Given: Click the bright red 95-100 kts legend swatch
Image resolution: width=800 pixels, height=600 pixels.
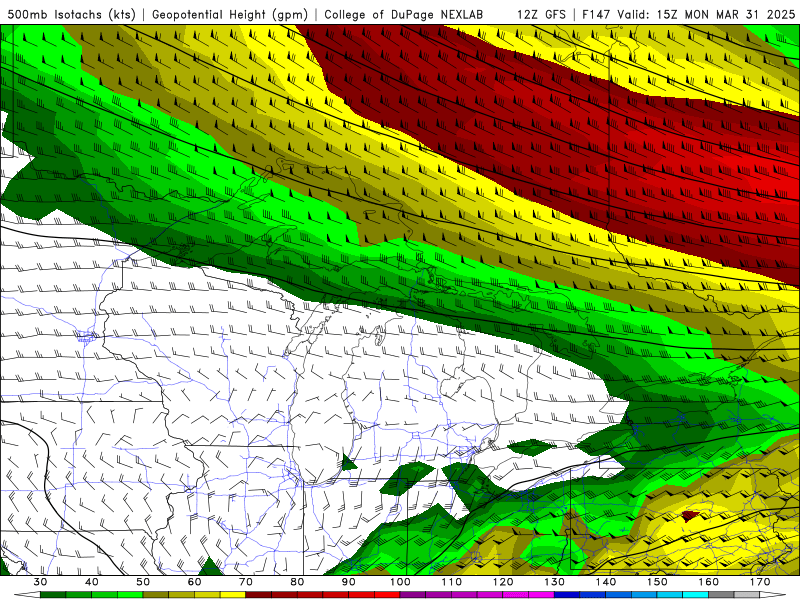Looking at the screenshot, I should tap(387, 595).
